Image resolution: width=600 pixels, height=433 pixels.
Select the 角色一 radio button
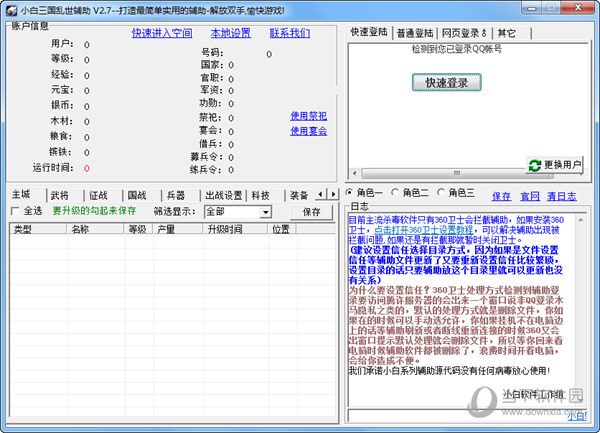[x=349, y=192]
